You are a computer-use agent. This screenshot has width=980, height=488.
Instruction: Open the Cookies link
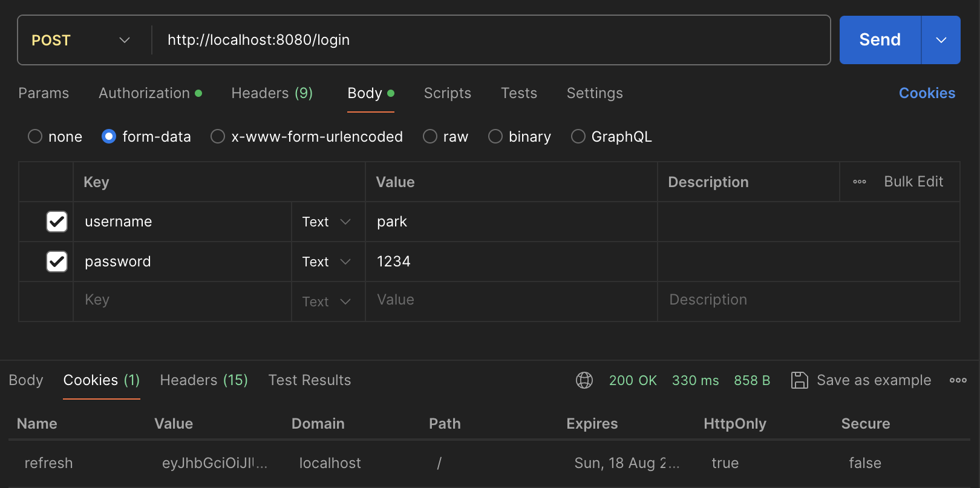tap(927, 93)
